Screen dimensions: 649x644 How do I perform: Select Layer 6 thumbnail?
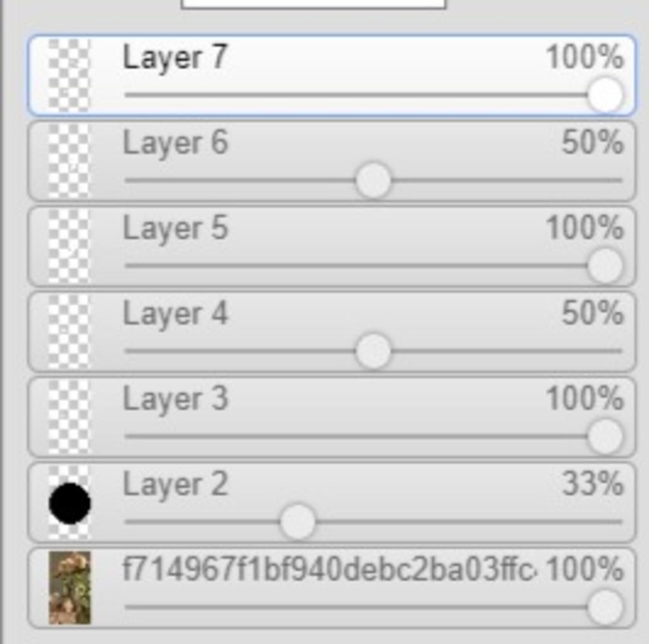pos(68,160)
